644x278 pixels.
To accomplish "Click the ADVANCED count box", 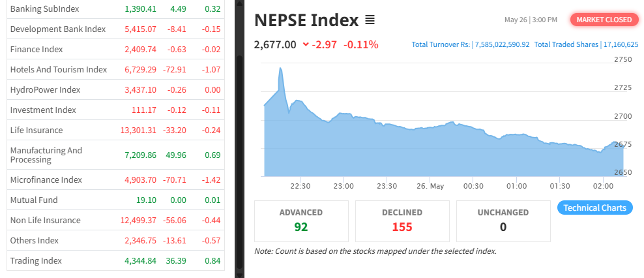I will [301, 221].
